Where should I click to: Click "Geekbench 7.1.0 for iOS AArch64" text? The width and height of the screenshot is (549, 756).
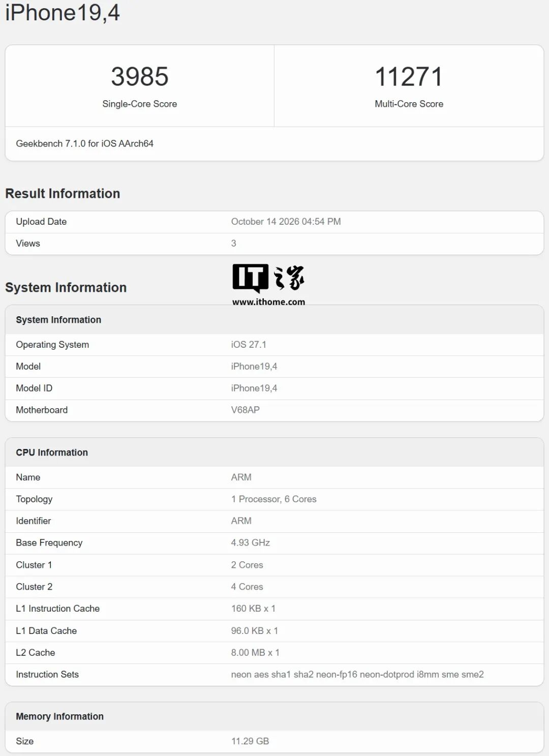[x=84, y=144]
